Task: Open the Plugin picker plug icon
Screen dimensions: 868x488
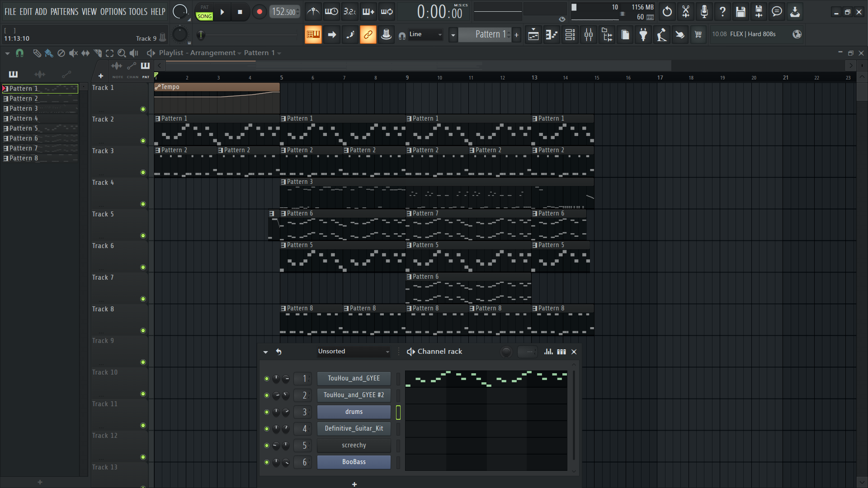Action: tap(643, 35)
